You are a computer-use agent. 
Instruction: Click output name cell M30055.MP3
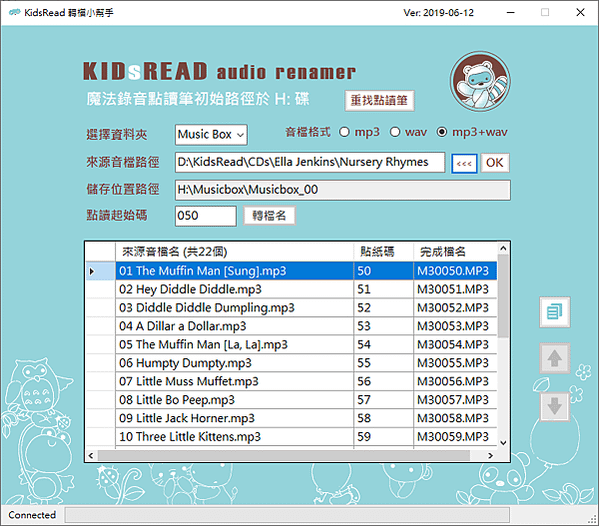455,363
